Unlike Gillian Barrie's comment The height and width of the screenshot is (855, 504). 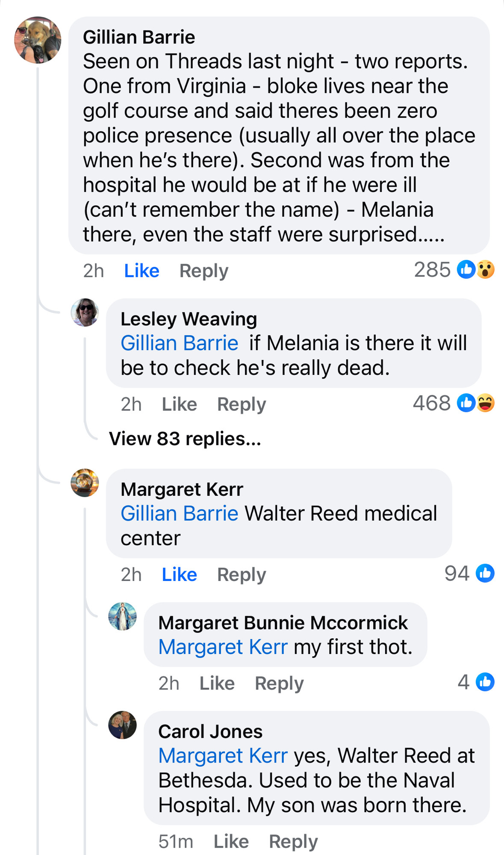point(141,271)
